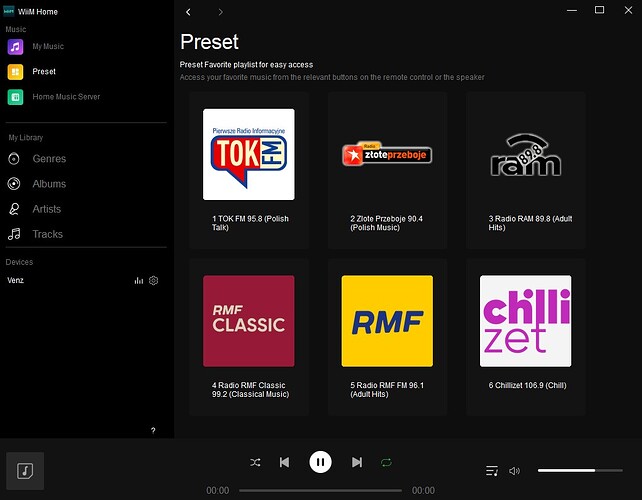Mute using the speaker volume icon
The height and width of the screenshot is (500, 642).
click(x=514, y=471)
